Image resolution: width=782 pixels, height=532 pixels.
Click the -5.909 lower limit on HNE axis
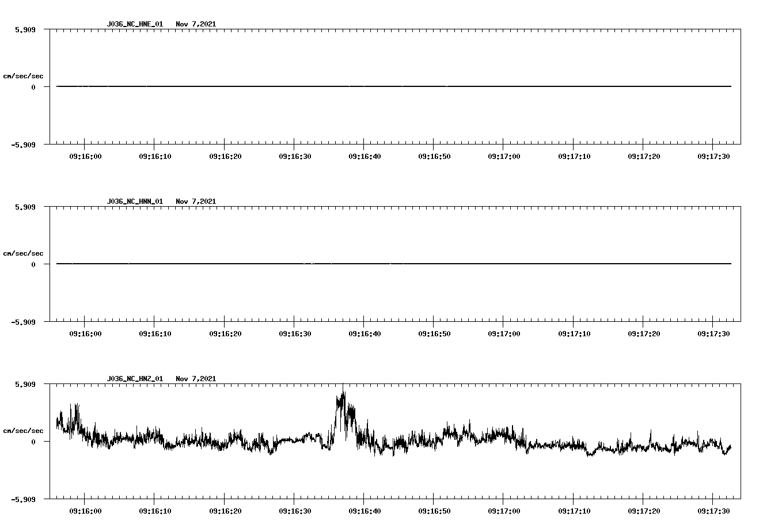click(x=23, y=145)
